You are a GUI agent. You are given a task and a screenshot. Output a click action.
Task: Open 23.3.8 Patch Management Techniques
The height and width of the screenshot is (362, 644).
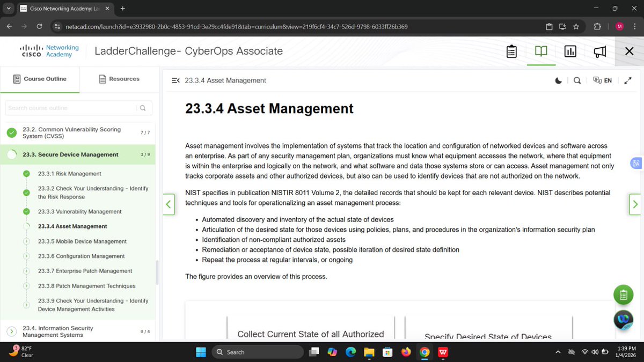coord(86,286)
